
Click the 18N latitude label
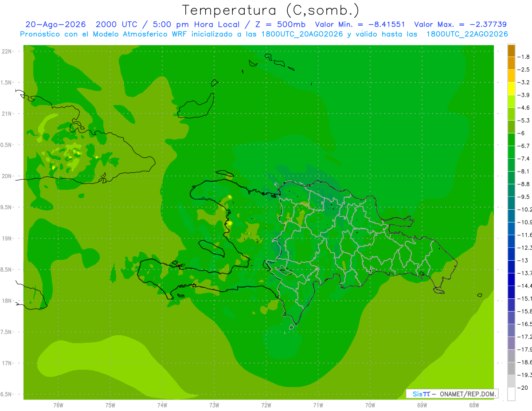point(7,301)
